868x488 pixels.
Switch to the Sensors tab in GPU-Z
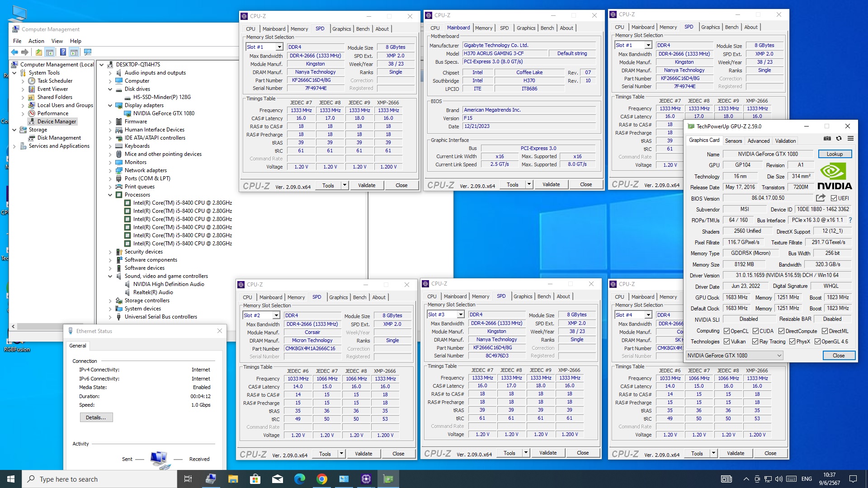click(x=733, y=141)
